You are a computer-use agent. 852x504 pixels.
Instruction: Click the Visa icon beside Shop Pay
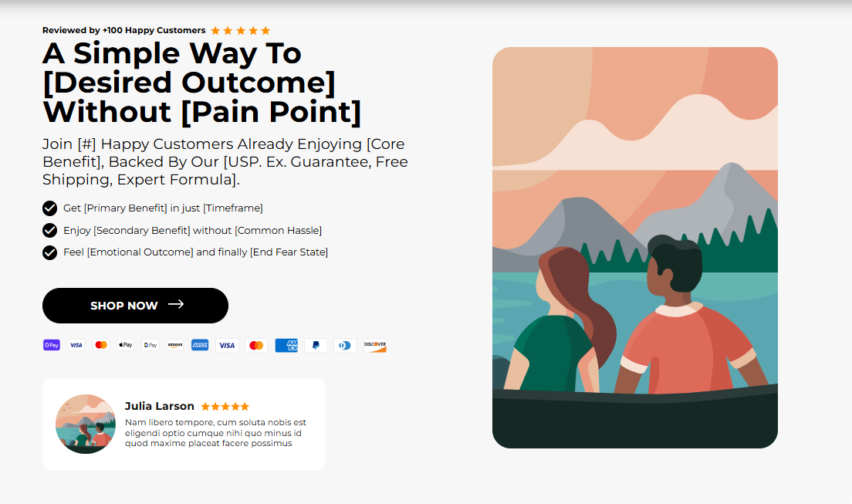coord(76,345)
